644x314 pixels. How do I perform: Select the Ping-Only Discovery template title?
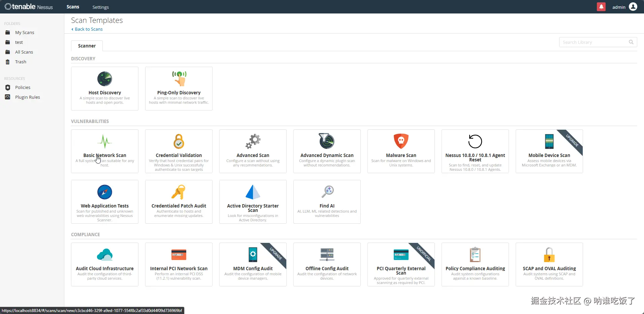tap(179, 93)
